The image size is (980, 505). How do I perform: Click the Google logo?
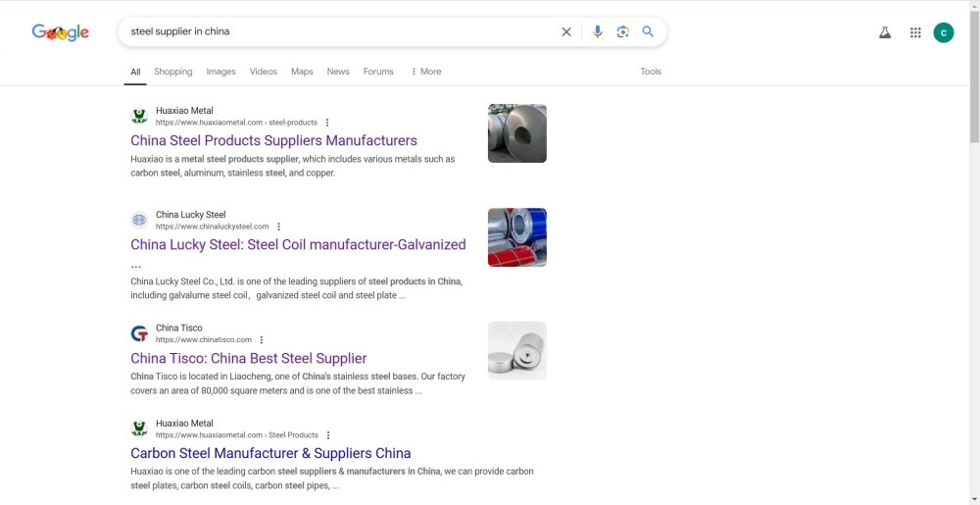[61, 32]
